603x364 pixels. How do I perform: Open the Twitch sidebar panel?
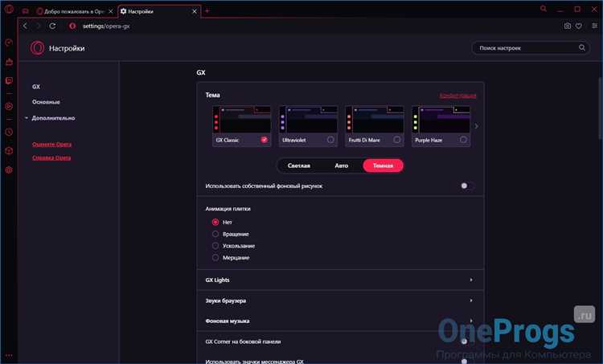tap(9, 80)
